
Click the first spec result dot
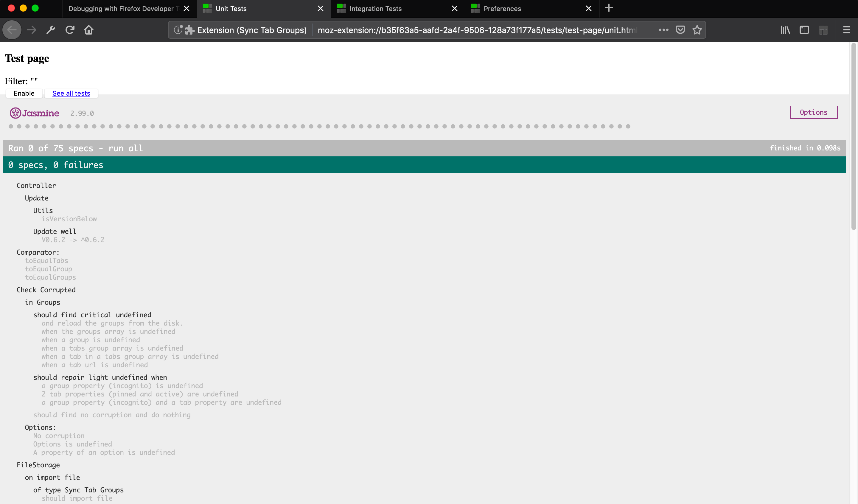click(x=11, y=126)
